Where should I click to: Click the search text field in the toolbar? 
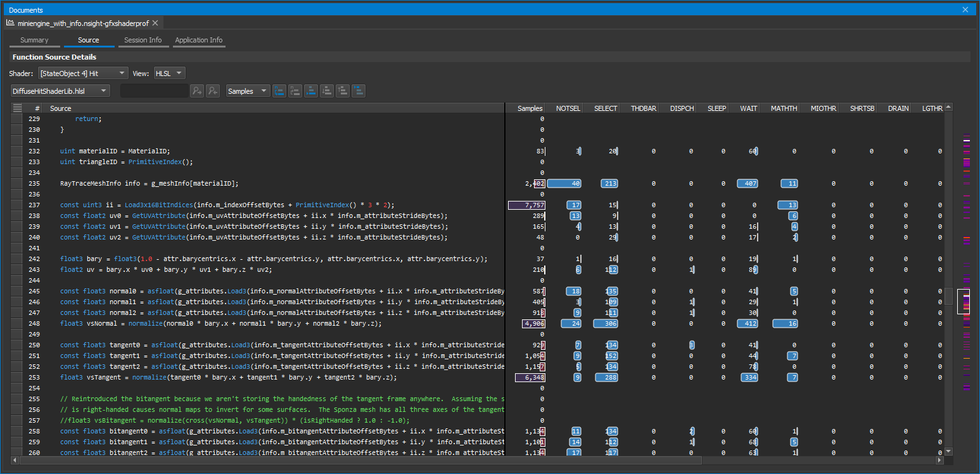click(155, 91)
